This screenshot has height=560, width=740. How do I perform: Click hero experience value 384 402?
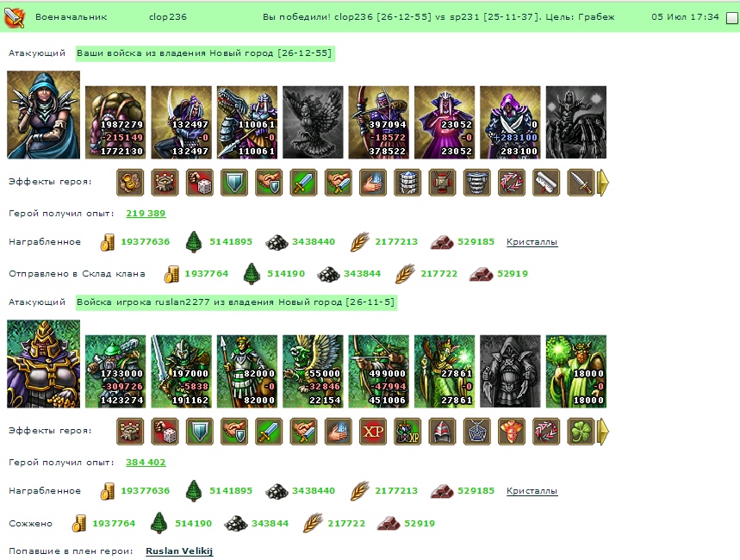click(146, 463)
